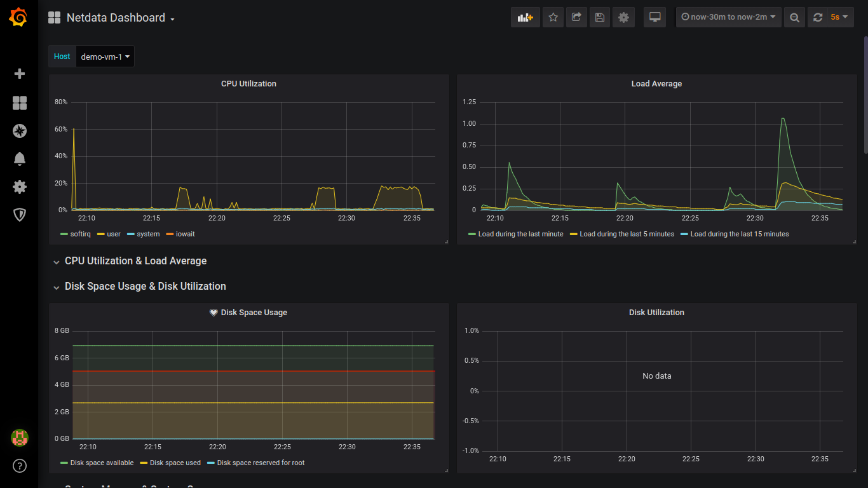Screen dimensions: 868x488
Task: Open Explore compass icon in sidebar
Action: pos(20,131)
